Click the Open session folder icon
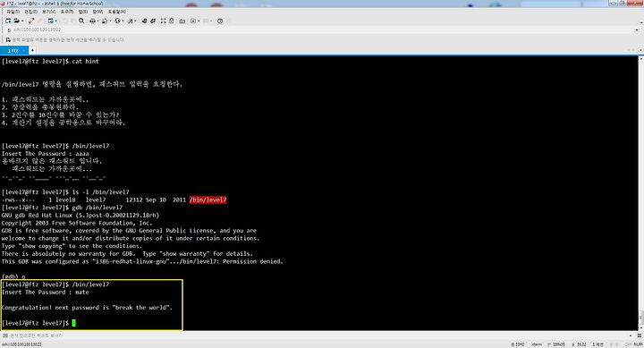644x348 pixels. (x=16, y=21)
